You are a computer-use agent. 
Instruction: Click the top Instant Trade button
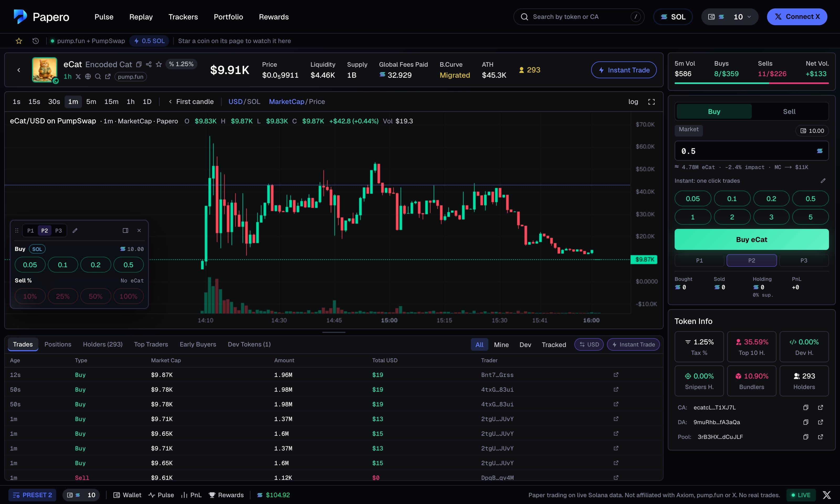tap(624, 70)
